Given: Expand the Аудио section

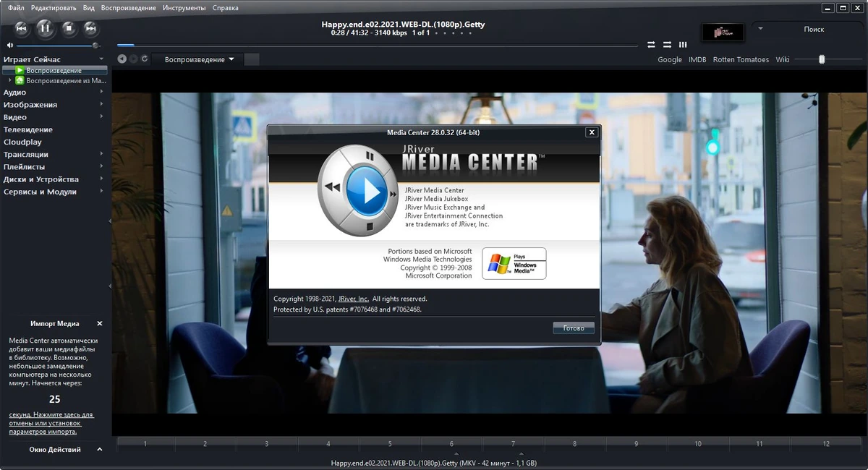Looking at the screenshot, I should (101, 92).
